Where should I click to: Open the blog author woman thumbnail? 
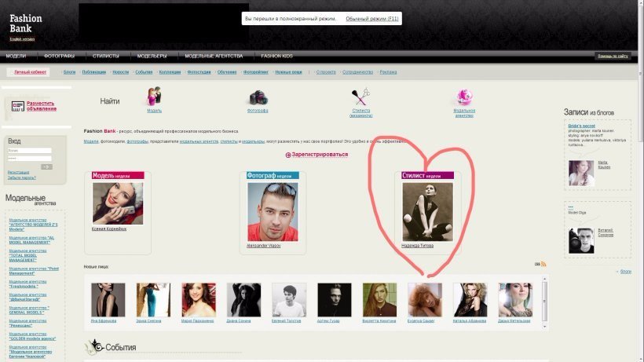coord(581,174)
